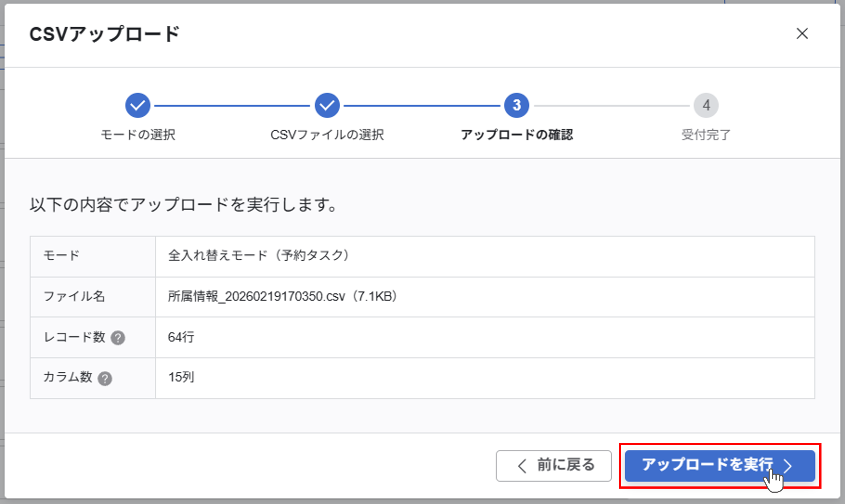Click the 受付完了 step label
Screen dimensions: 845x504
coord(706,135)
